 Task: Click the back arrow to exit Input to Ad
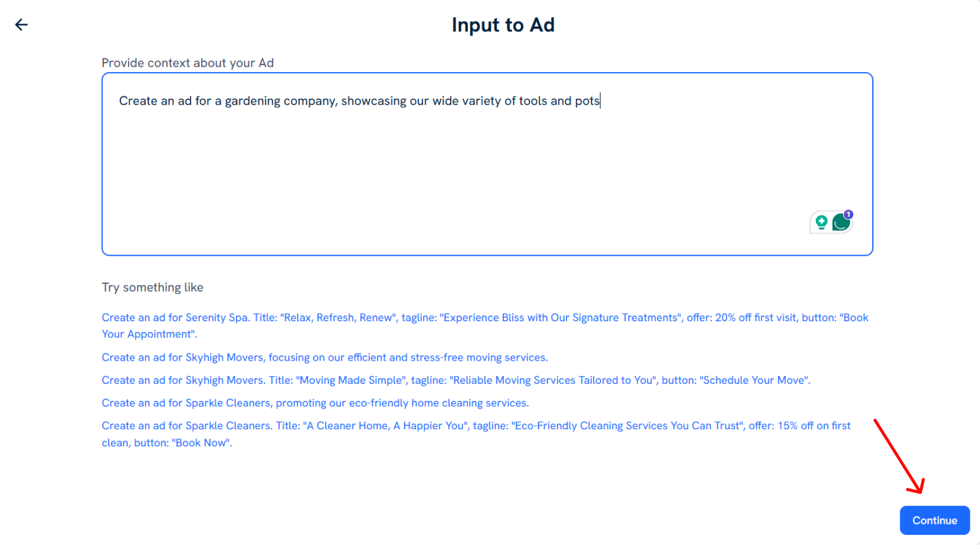pos(21,24)
